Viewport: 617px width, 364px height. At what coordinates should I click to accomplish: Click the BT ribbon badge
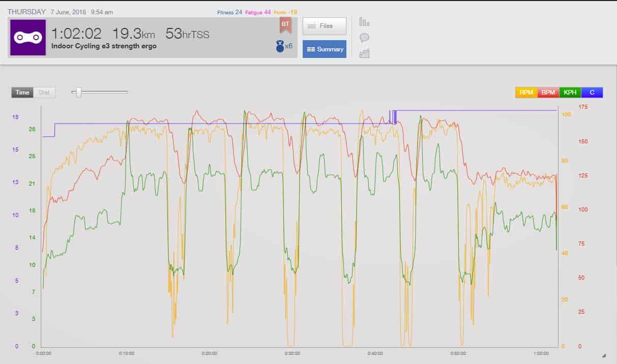tap(285, 26)
